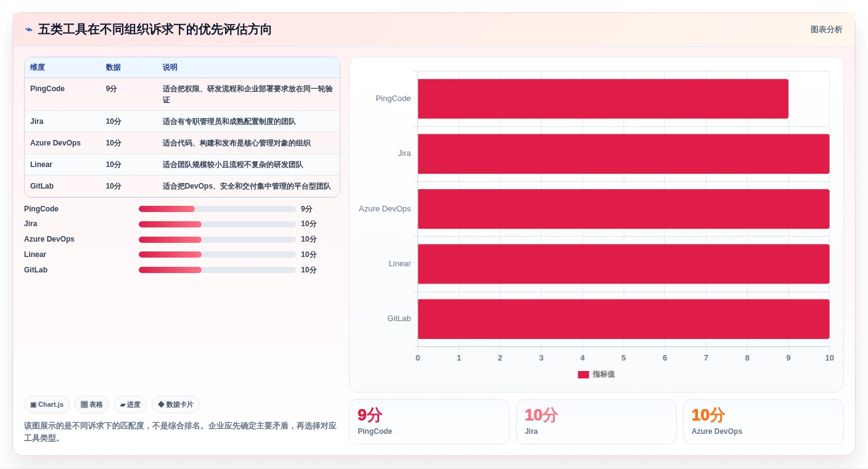Viewport: 868px width, 469px height.
Task: Click the PingCode progress bar
Action: coord(217,209)
